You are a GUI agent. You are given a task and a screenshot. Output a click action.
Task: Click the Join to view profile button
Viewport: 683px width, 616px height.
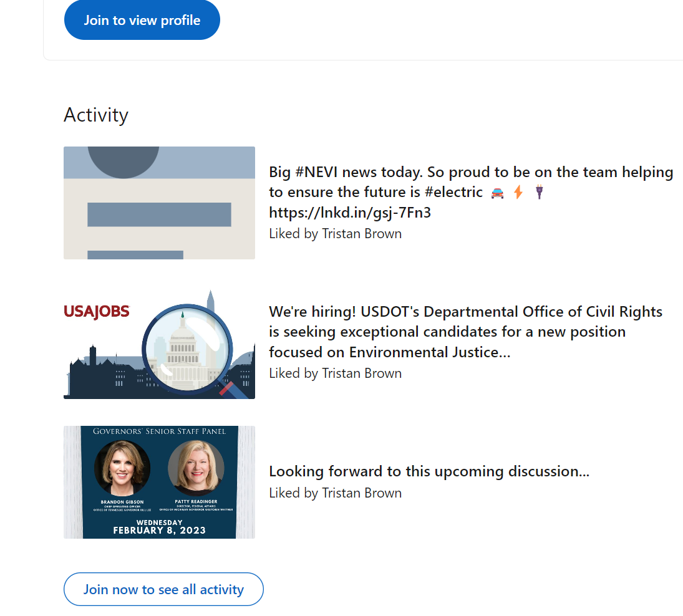tap(142, 20)
